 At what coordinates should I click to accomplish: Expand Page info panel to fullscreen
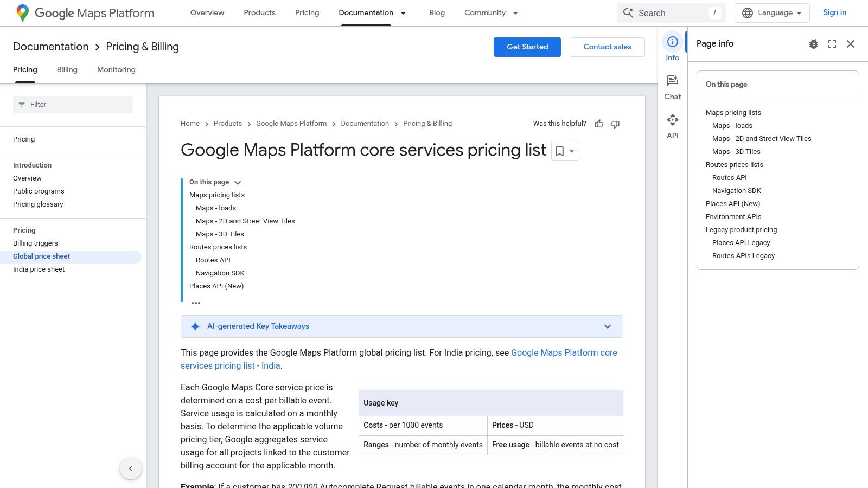pos(832,44)
